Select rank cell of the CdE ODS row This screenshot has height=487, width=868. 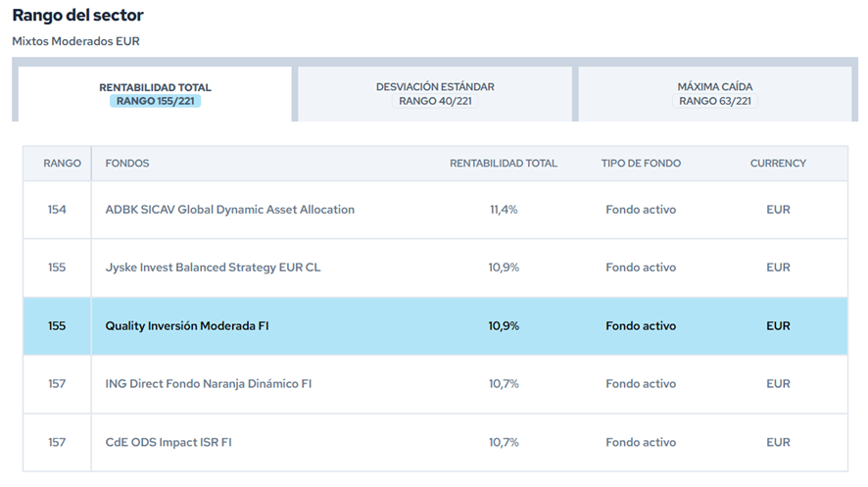(57, 442)
